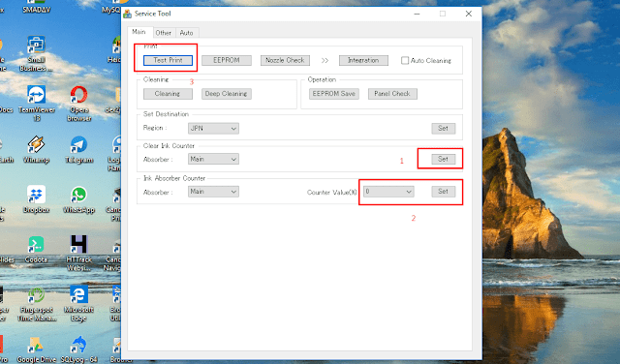Launch Winamp from the desktop
The width and height of the screenshot is (620, 364).
(37, 150)
